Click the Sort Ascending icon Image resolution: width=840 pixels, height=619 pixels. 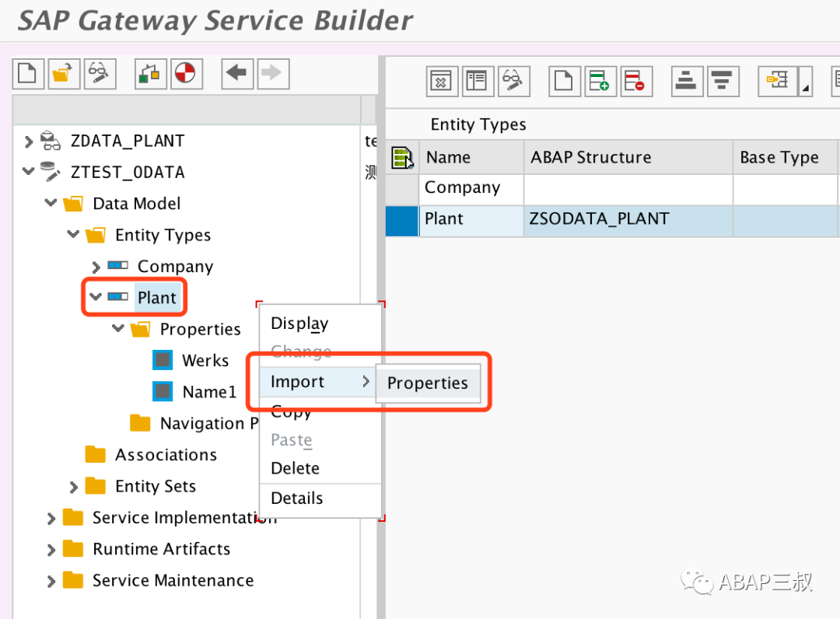[687, 82]
